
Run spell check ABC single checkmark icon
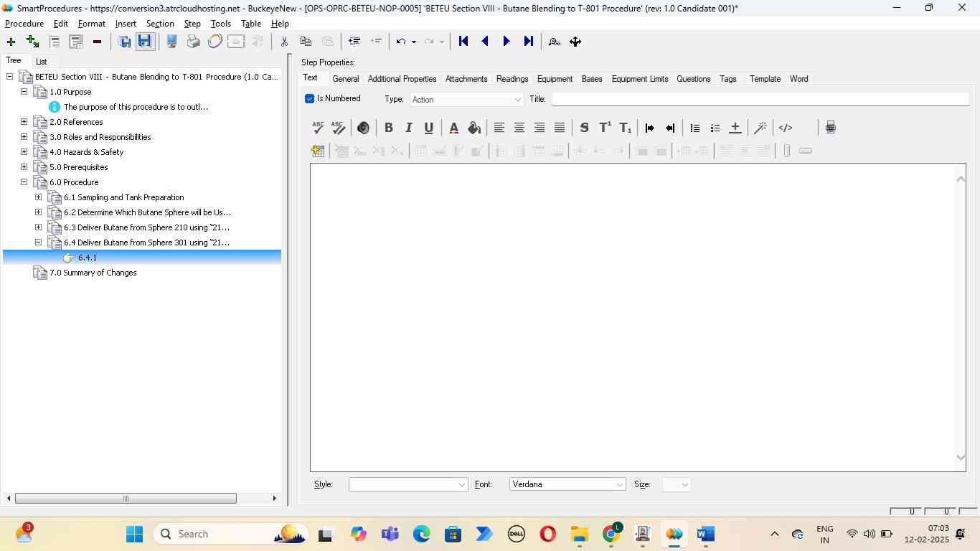318,128
